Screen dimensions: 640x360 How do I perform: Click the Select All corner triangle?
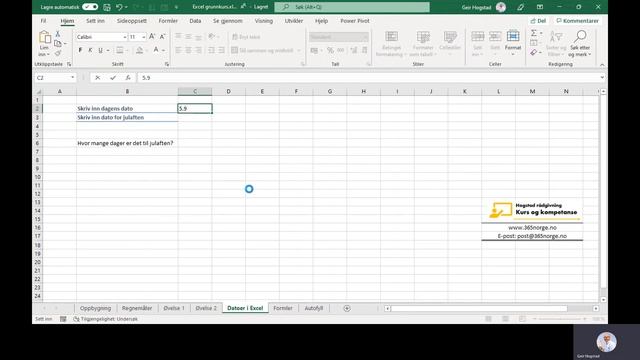click(39, 91)
